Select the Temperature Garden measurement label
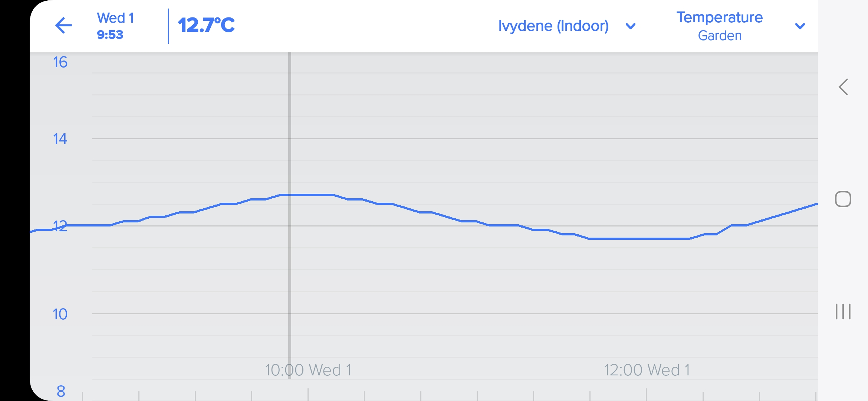868x401 pixels. (x=719, y=26)
